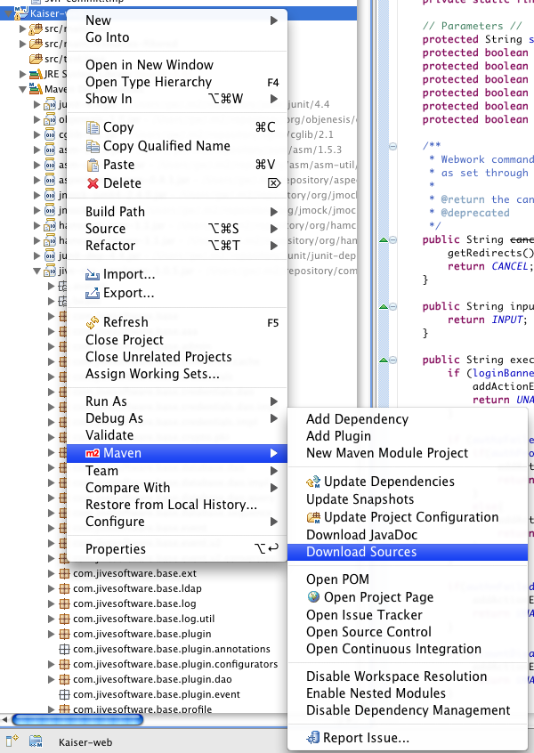The height and width of the screenshot is (753, 534).
Task: Click override marker beside getRedirects method
Action: (383, 240)
